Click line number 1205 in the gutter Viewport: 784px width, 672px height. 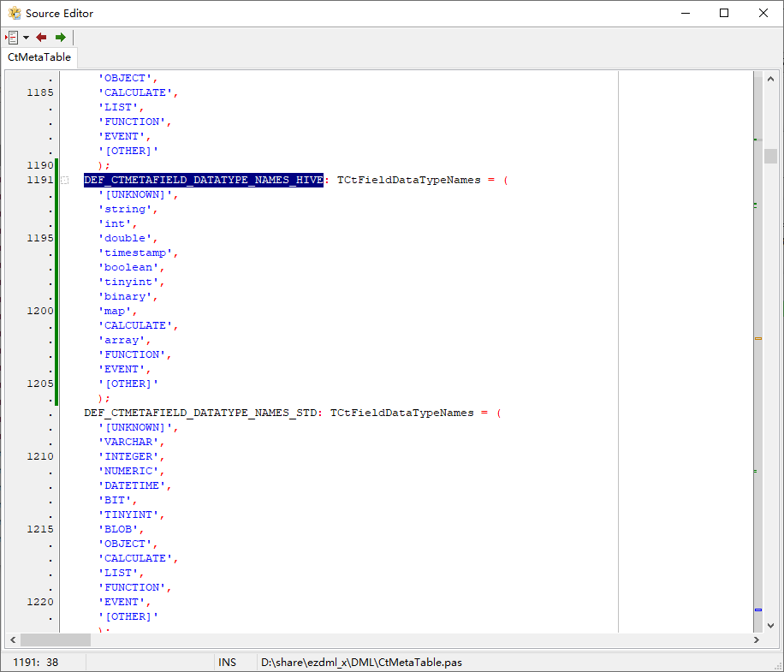40,384
